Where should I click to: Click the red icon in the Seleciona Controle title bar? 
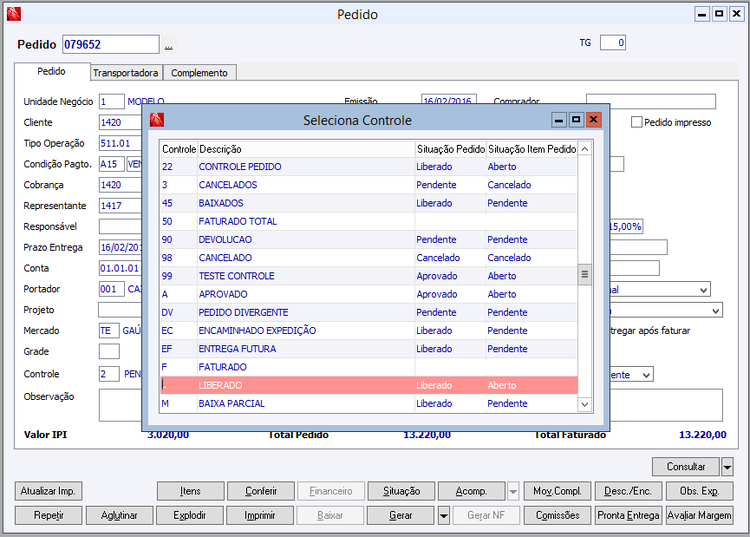pos(157,120)
